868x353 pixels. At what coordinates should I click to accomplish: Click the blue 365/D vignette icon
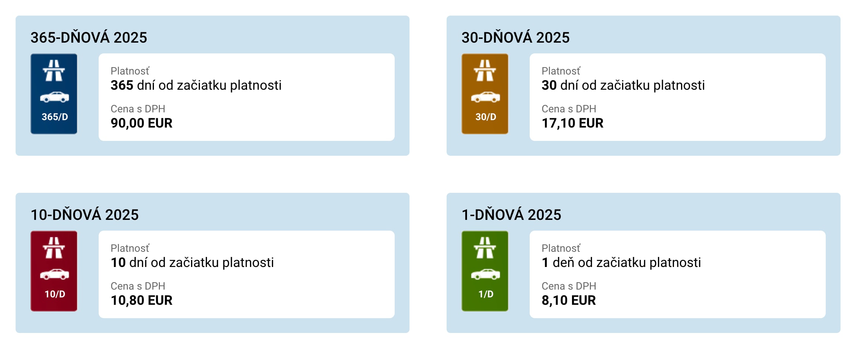click(54, 94)
